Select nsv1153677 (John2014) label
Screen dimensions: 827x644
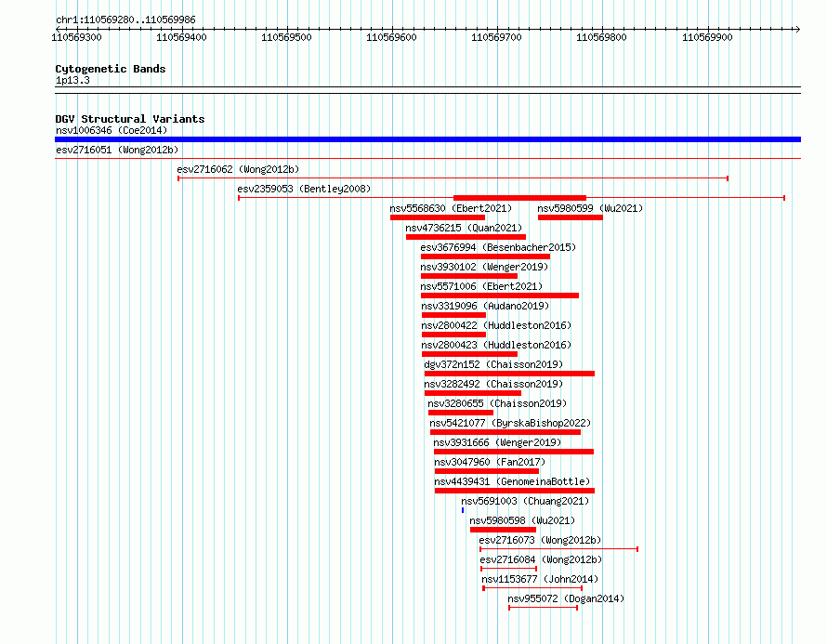click(x=540, y=579)
